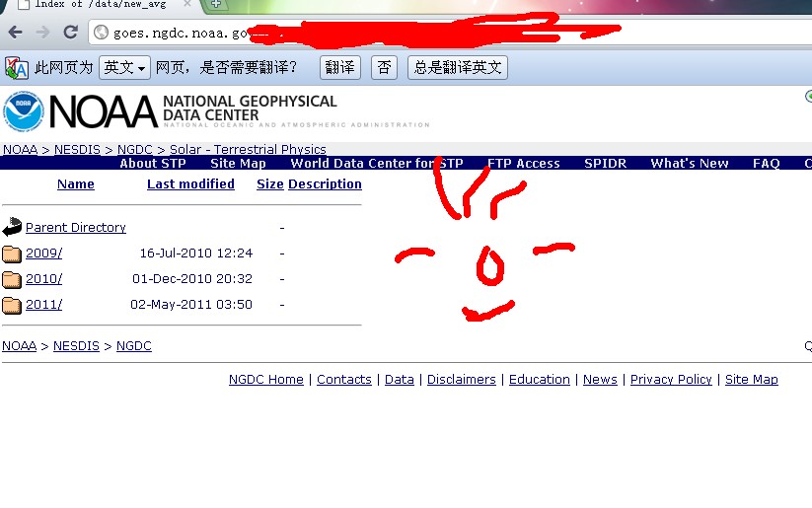Image resolution: width=812 pixels, height=508 pixels.
Task: Click the 总是翻译英文 button
Action: pos(457,67)
